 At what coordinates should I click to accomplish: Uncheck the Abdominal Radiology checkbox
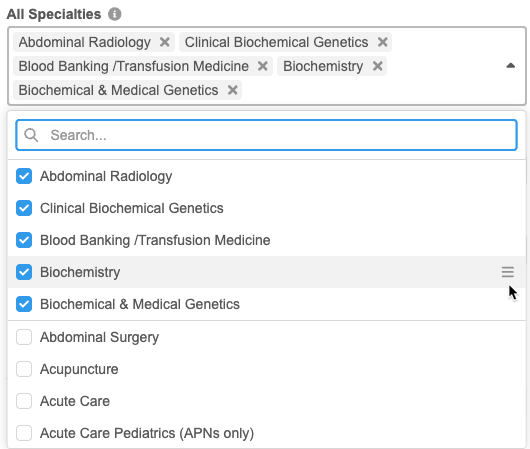pos(24,176)
